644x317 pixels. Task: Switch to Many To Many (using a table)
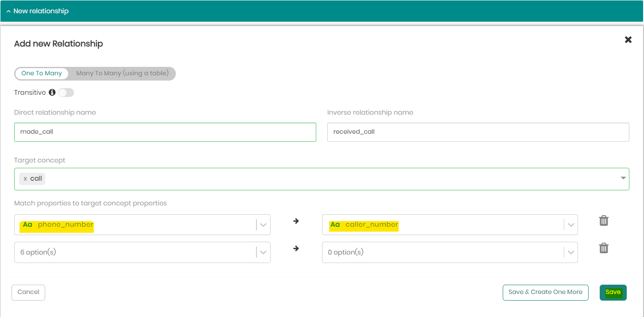(122, 73)
